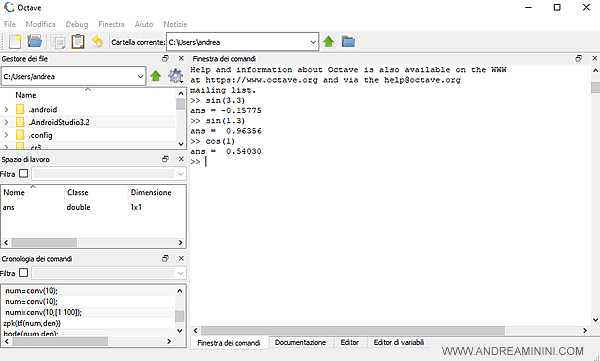Click command window horizontal scrollbar thumb
Viewport: 600px width, 361px height.
pyautogui.click(x=352, y=330)
